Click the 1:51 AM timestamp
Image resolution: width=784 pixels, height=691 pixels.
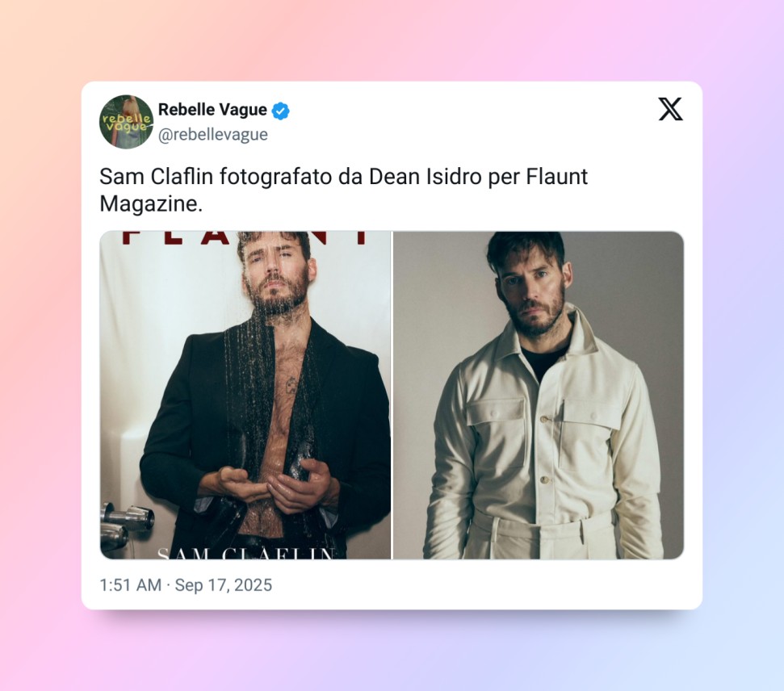pyautogui.click(x=131, y=585)
